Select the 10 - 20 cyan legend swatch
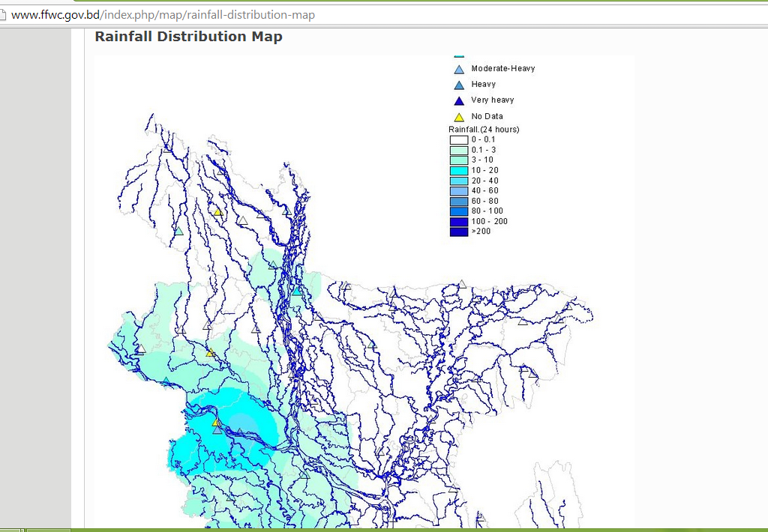The image size is (768, 532). pos(458,171)
